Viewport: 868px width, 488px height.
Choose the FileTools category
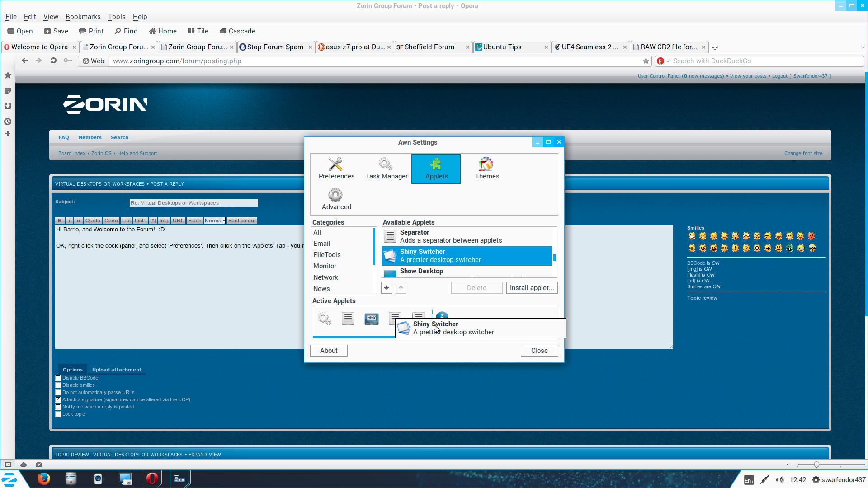327,255
